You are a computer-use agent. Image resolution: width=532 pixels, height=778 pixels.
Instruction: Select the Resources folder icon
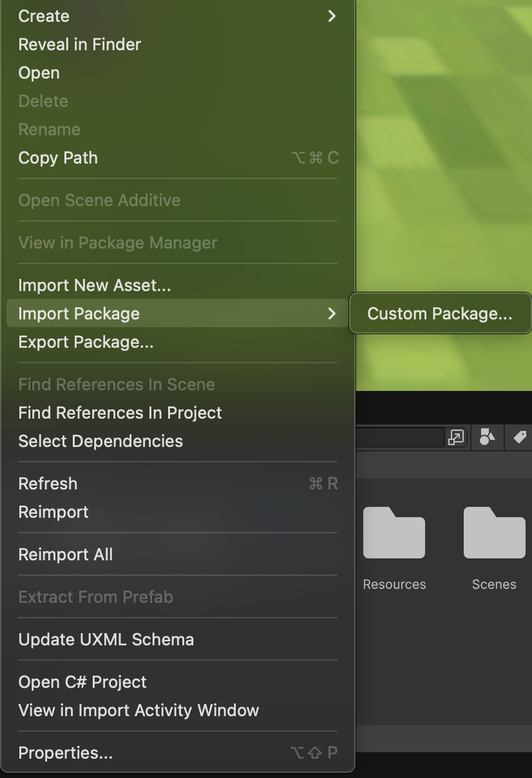click(x=394, y=533)
